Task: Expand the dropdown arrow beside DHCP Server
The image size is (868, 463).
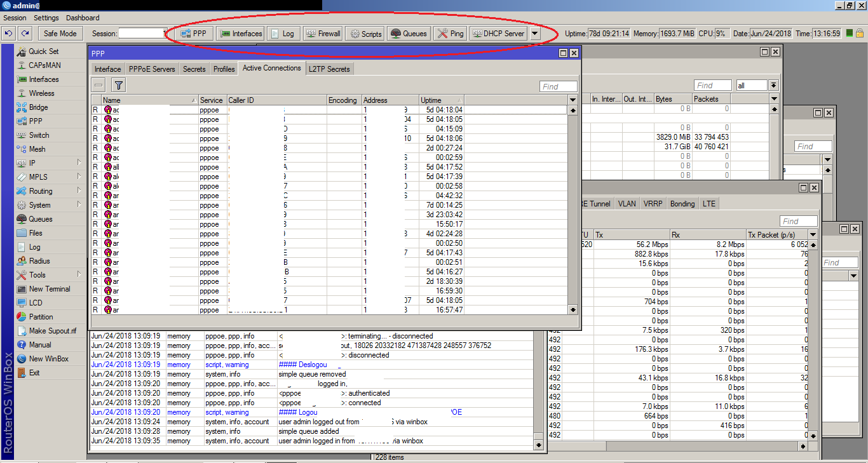Action: [x=534, y=33]
